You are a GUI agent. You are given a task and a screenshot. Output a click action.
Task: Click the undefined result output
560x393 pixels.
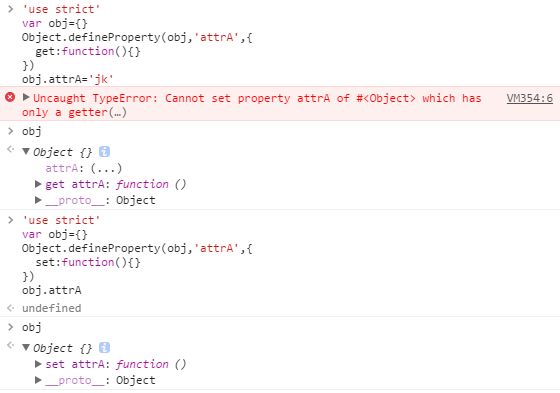[52, 308]
